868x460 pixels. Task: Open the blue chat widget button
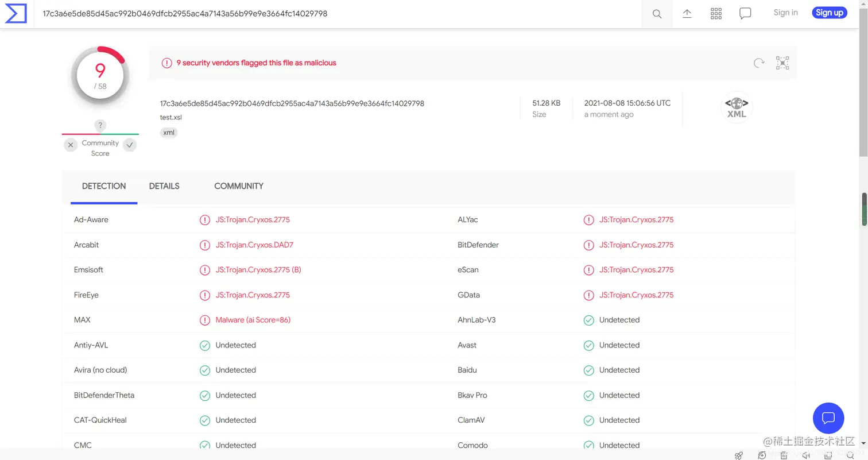tap(828, 418)
